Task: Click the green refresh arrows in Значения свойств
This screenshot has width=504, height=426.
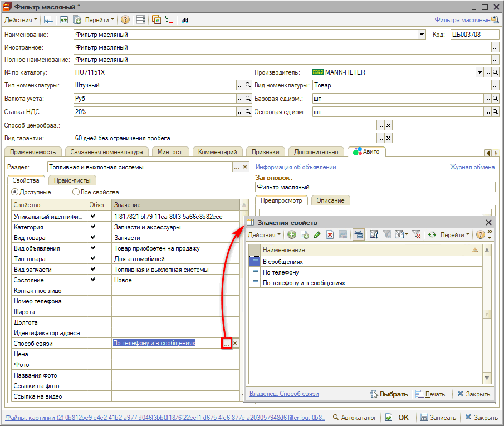Action: tap(432, 235)
